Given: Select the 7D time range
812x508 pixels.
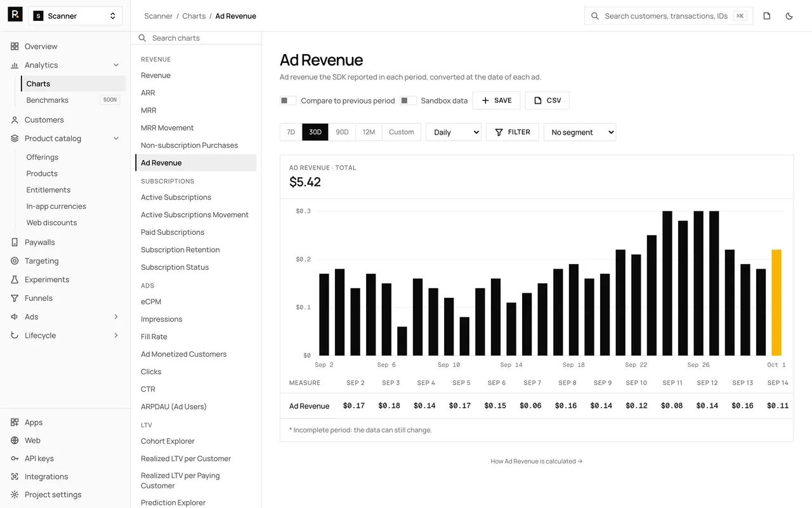Looking at the screenshot, I should (x=291, y=132).
